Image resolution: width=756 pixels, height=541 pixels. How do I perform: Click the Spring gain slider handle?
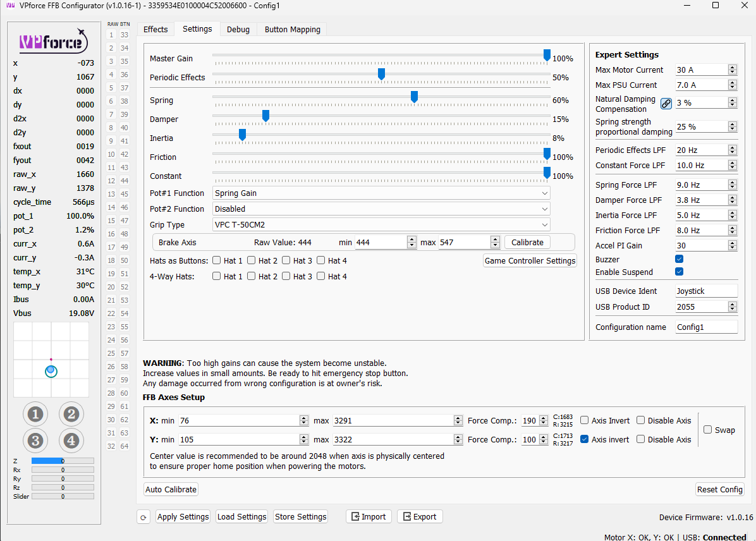click(415, 97)
